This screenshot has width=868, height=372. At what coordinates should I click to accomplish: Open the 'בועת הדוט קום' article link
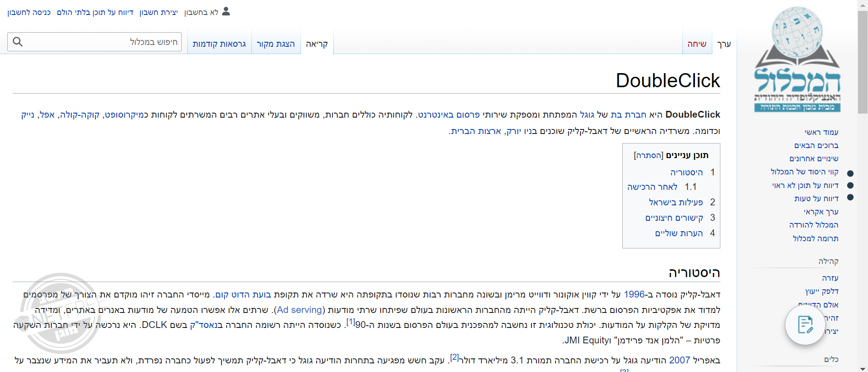pos(243,294)
